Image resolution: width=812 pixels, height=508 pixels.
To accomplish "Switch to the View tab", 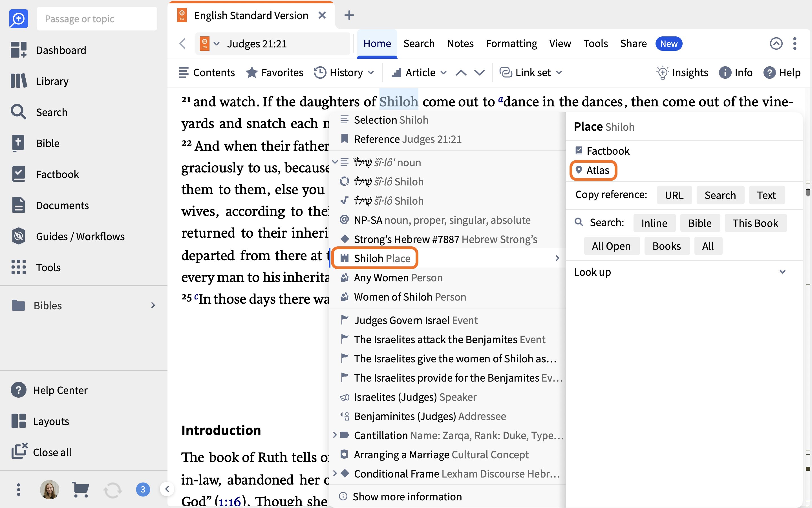I will 560,44.
